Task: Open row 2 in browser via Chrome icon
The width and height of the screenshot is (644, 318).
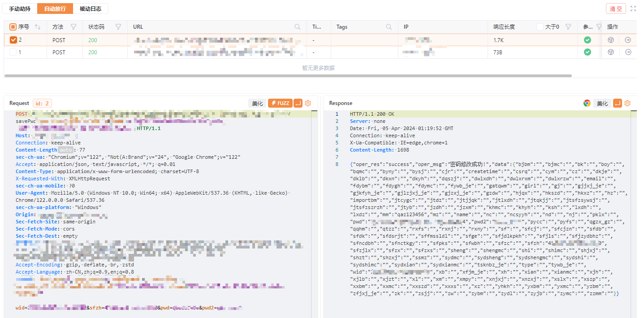Action: tap(610, 40)
